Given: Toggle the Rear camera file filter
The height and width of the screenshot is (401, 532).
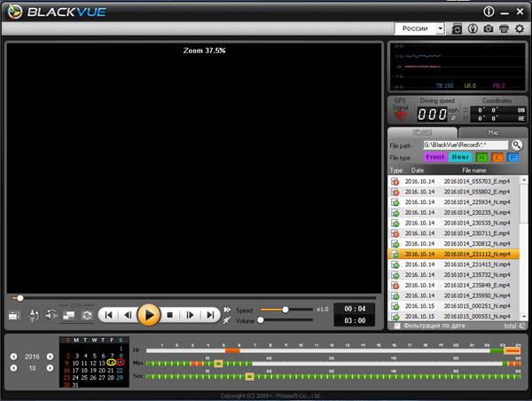Looking at the screenshot, I should coord(460,157).
